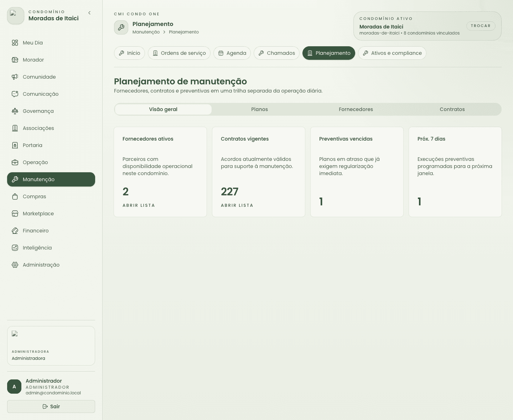Image resolution: width=513 pixels, height=420 pixels.
Task: Click the Meu Dia grid icon
Action: click(x=15, y=43)
